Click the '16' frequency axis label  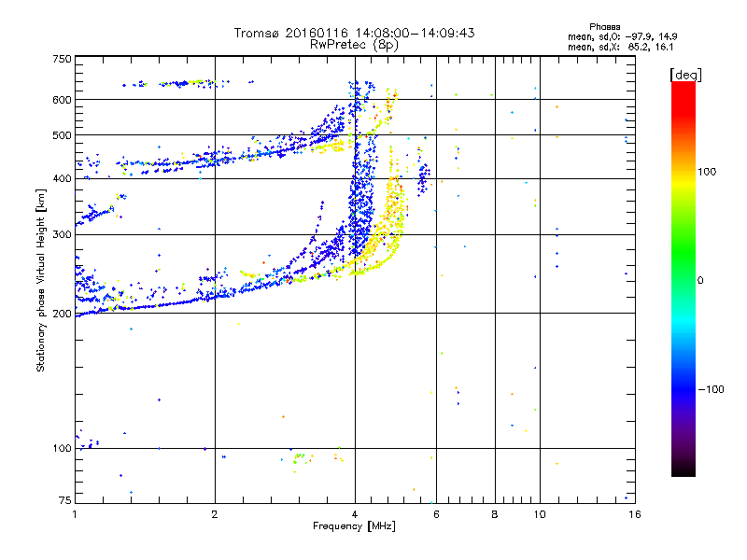click(x=635, y=514)
